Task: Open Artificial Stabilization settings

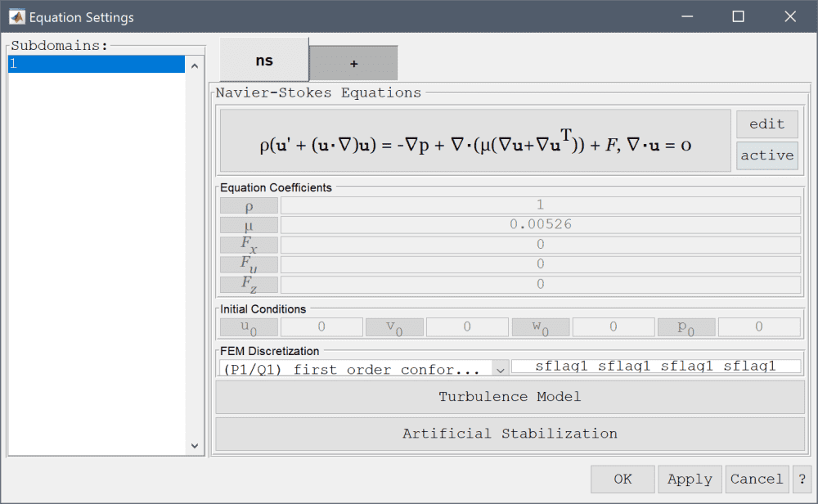Action: pos(510,434)
